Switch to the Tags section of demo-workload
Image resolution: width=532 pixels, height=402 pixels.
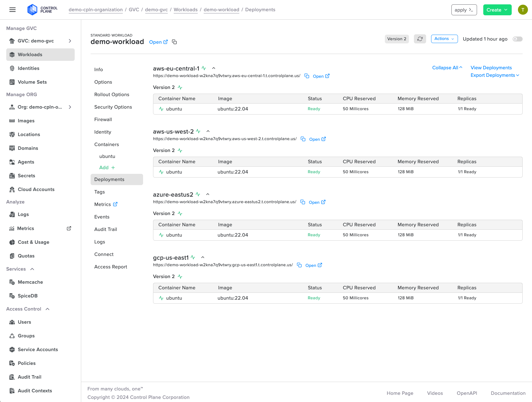[x=99, y=192]
